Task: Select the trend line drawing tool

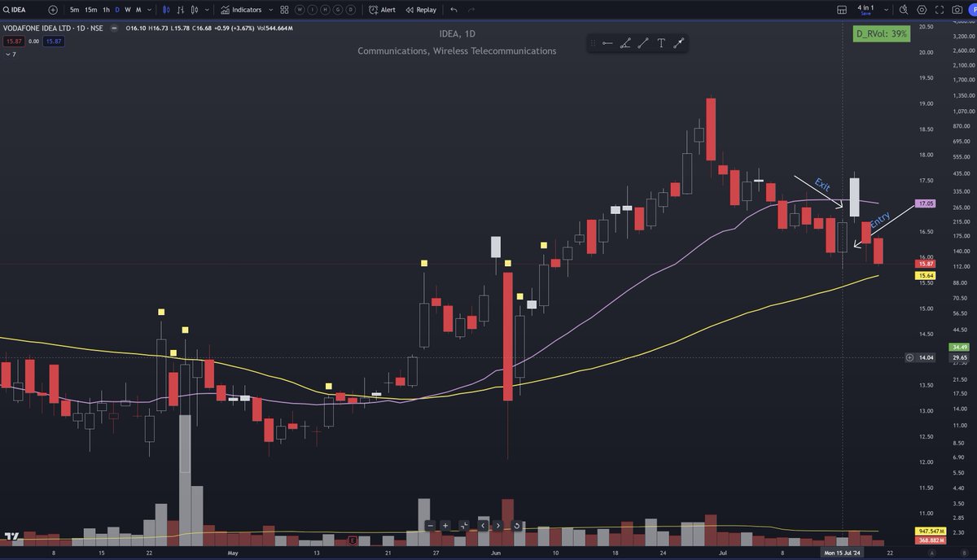Action: [643, 43]
